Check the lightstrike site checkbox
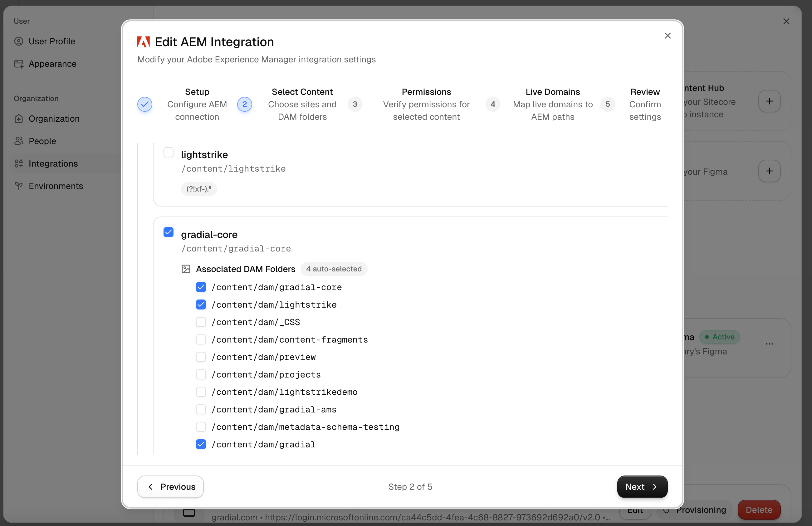This screenshot has height=526, width=812. click(169, 152)
